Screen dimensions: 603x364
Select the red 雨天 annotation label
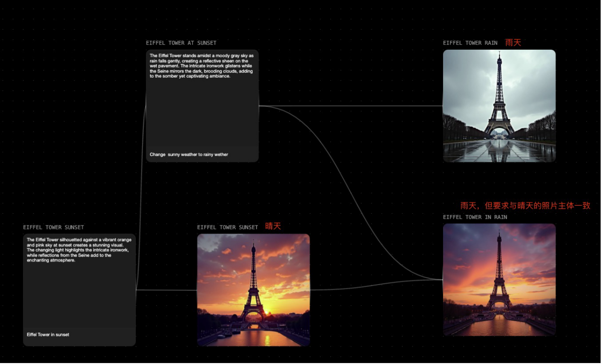point(513,43)
